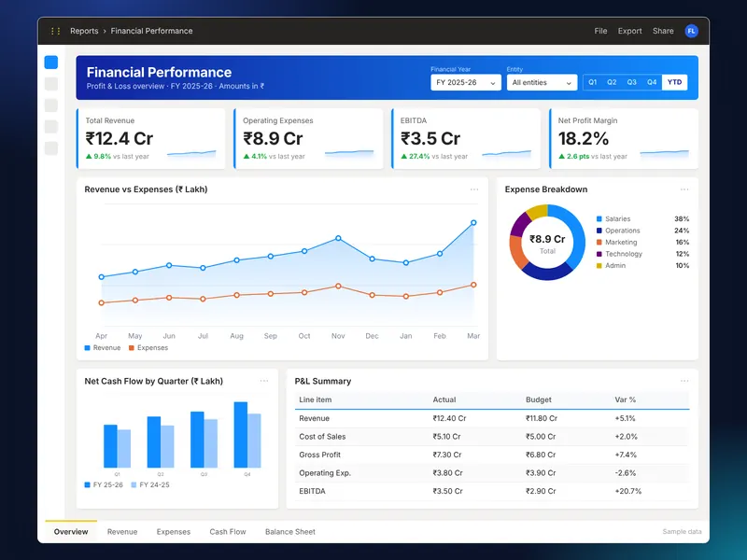Click the Nov axis label
This screenshot has width=747, height=560.
tap(338, 336)
